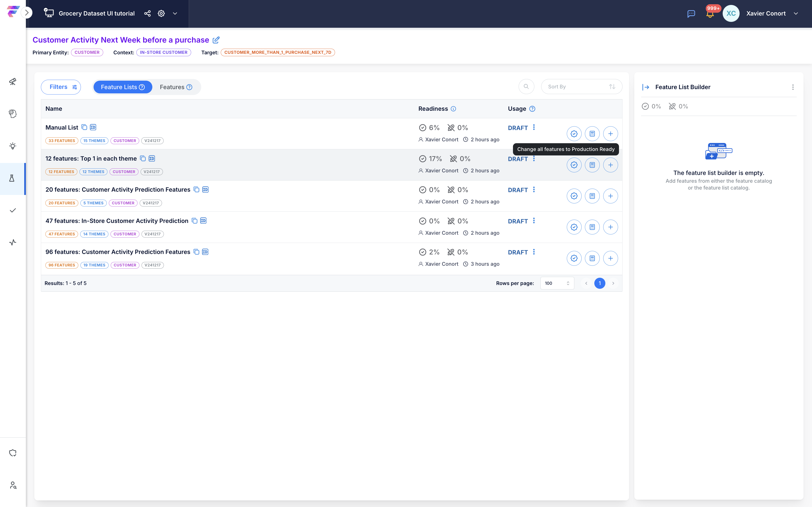
Task: Open three-dot menu for 12 features list
Action: pos(534,158)
